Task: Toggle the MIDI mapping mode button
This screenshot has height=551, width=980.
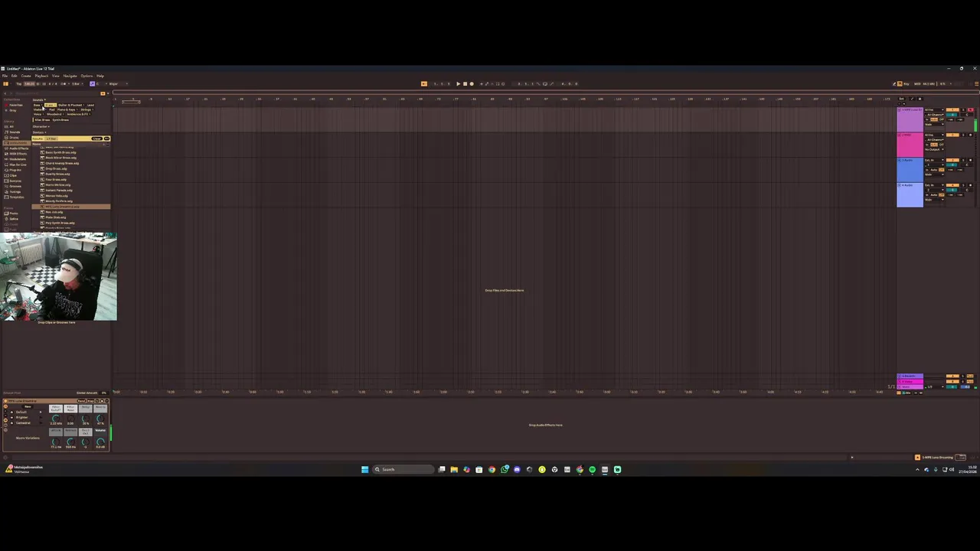Action: click(917, 83)
